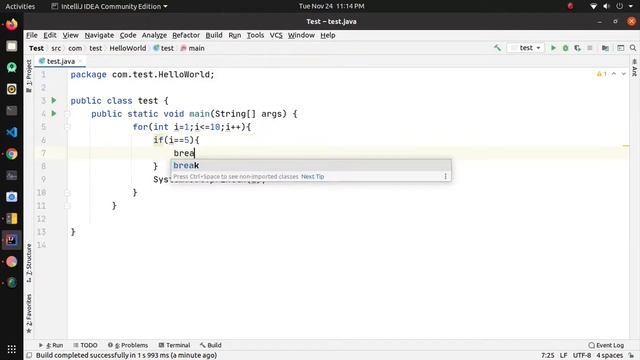640x360 pixels.
Task: Open the Edit menu
Action: click(x=50, y=35)
